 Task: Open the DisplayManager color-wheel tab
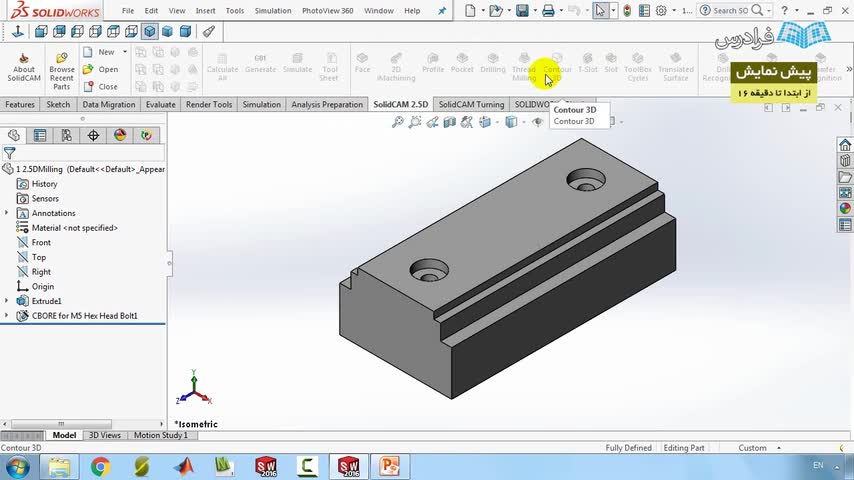click(120, 135)
